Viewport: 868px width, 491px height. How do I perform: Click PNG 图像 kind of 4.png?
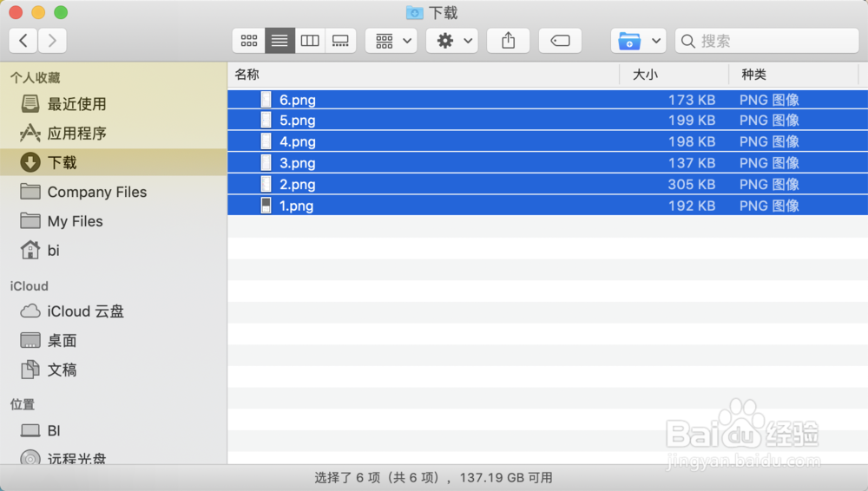pos(769,141)
